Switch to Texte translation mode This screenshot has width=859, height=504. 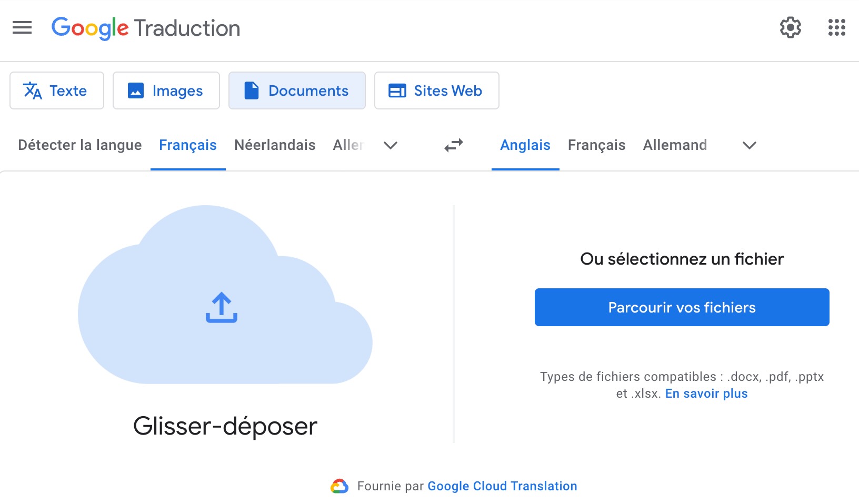point(57,90)
